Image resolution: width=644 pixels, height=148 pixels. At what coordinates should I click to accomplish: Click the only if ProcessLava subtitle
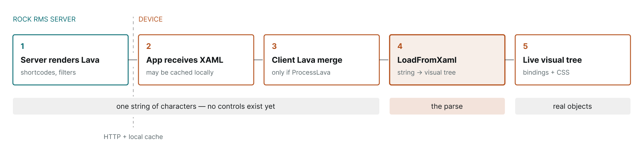tap(301, 72)
